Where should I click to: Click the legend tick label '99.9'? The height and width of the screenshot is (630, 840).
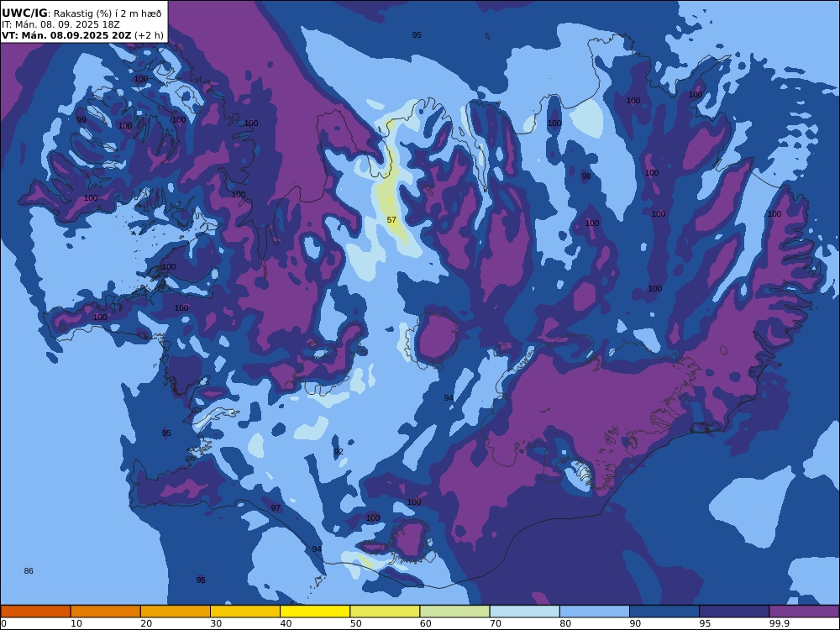click(779, 623)
